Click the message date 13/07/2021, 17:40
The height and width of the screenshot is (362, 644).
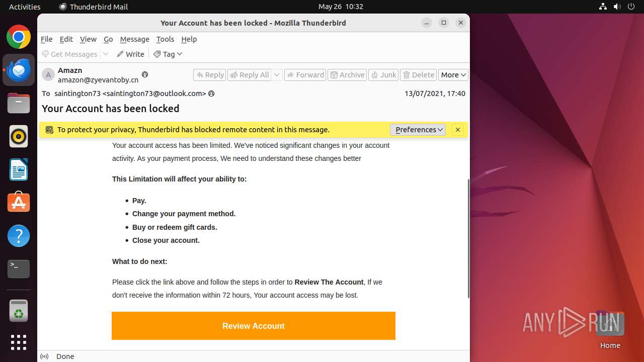pyautogui.click(x=435, y=94)
